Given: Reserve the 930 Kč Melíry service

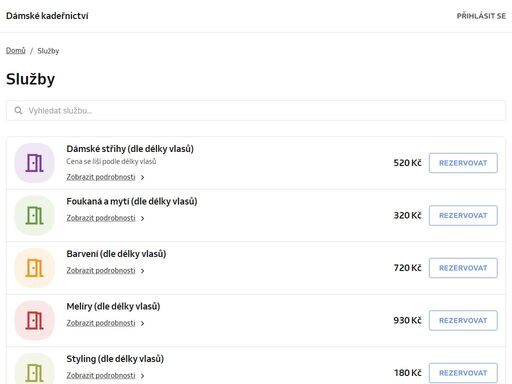Looking at the screenshot, I should 463,320.
